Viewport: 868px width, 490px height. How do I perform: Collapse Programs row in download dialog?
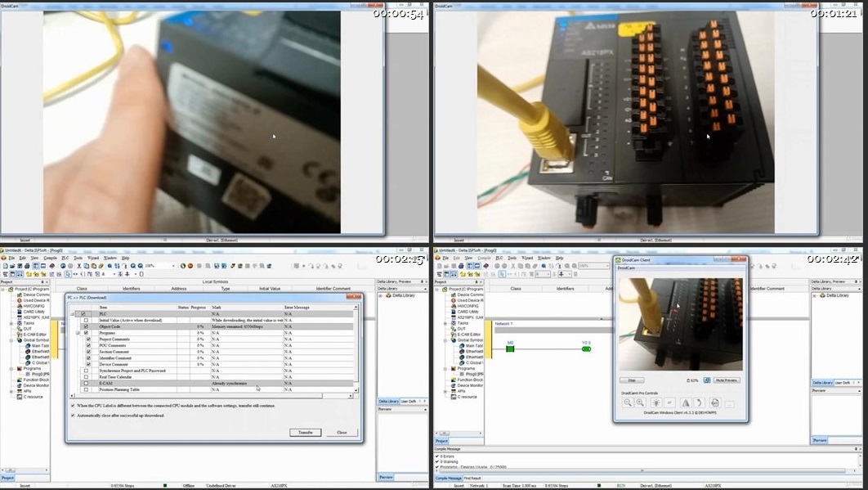click(77, 333)
